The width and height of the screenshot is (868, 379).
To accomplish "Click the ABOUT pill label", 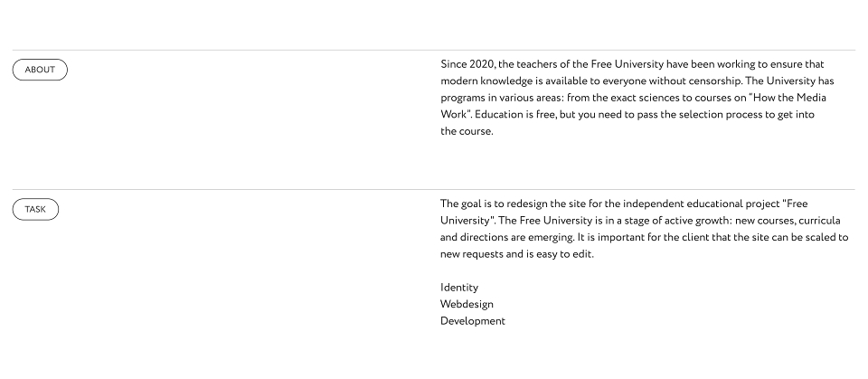I will [40, 70].
